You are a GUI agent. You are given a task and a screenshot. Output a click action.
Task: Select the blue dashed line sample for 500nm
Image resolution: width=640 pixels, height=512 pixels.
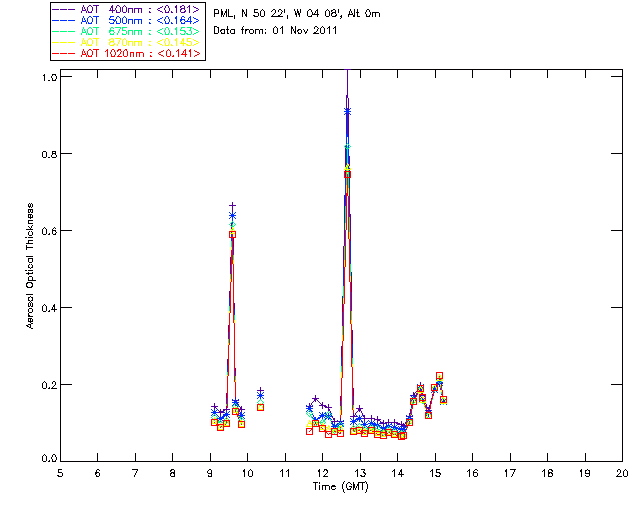(x=63, y=20)
